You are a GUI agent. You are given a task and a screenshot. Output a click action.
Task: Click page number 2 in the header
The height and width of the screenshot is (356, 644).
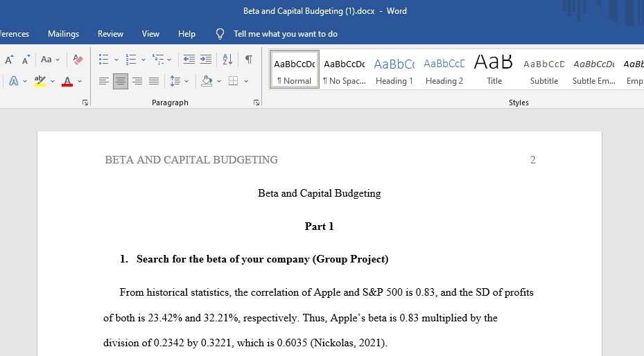(532, 159)
